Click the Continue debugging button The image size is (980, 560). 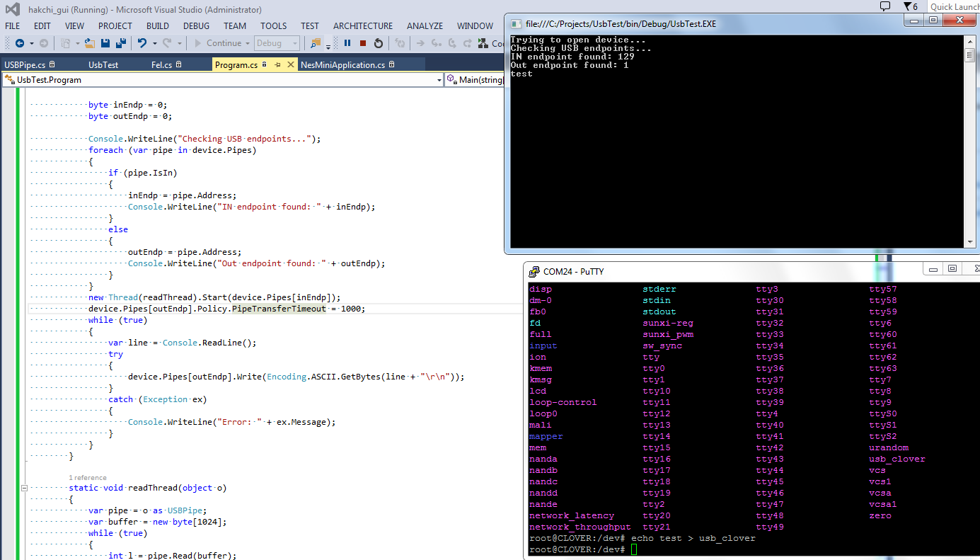(x=217, y=43)
